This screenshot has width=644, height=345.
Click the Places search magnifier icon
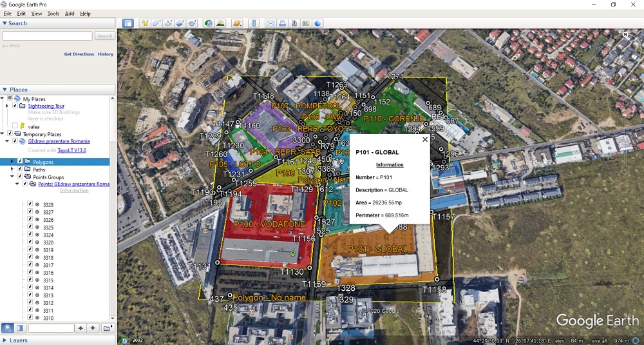[x=7, y=328]
